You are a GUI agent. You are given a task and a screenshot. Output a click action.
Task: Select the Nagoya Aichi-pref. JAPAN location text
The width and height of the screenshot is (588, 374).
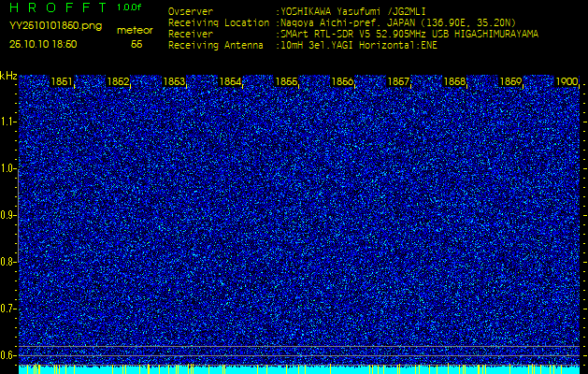pyautogui.click(x=398, y=22)
